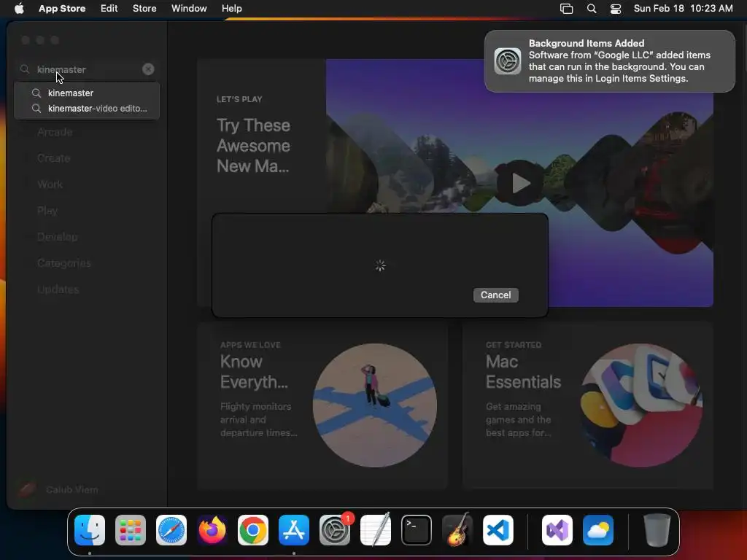Image resolution: width=747 pixels, height=560 pixels.
Task: Open the Trash in the Dock
Action: (x=657, y=530)
